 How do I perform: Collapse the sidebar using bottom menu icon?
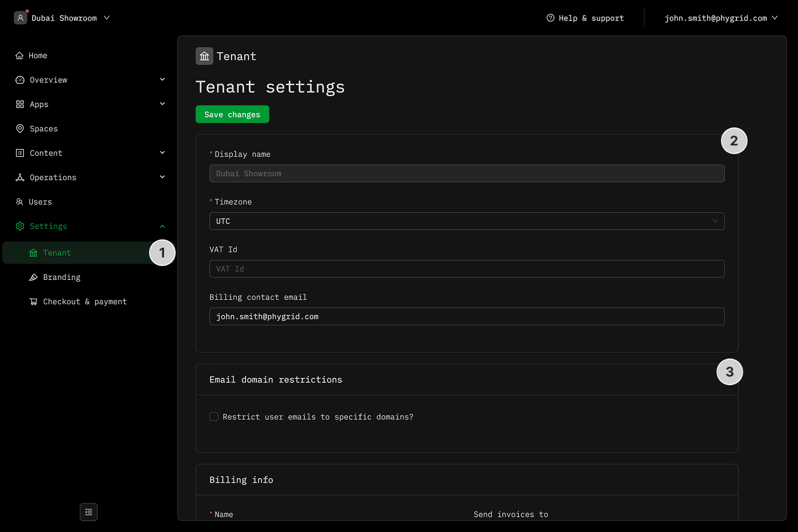[x=89, y=512]
